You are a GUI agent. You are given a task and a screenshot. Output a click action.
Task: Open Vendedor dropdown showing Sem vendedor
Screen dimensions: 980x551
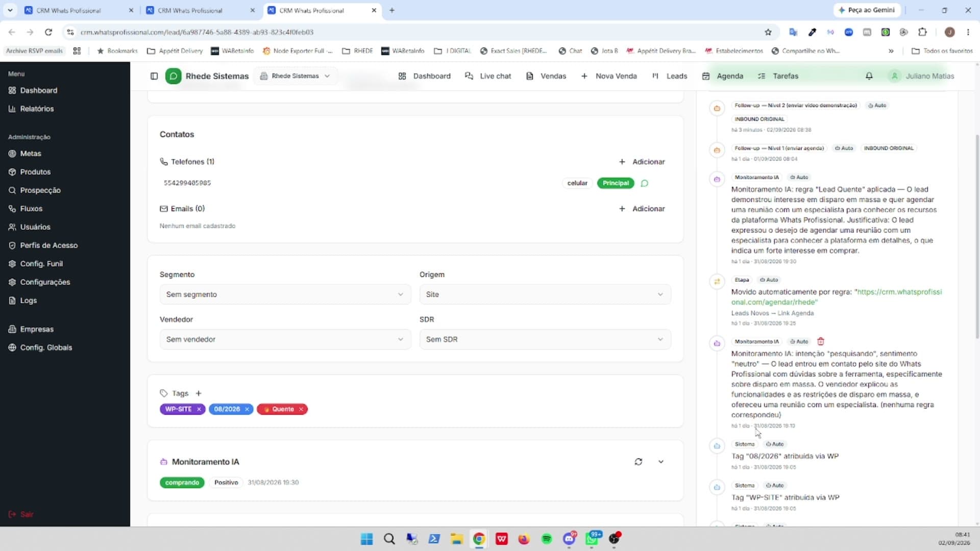pyautogui.click(x=285, y=339)
